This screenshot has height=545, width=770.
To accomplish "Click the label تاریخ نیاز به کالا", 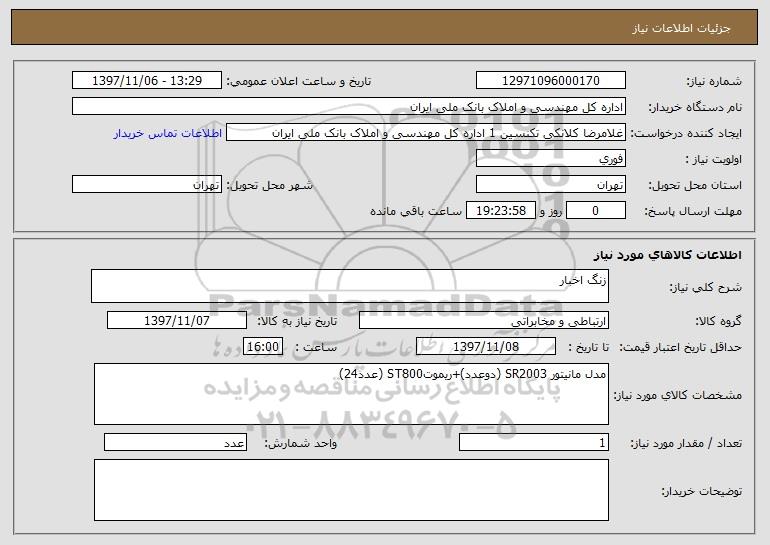I will tap(297, 322).
